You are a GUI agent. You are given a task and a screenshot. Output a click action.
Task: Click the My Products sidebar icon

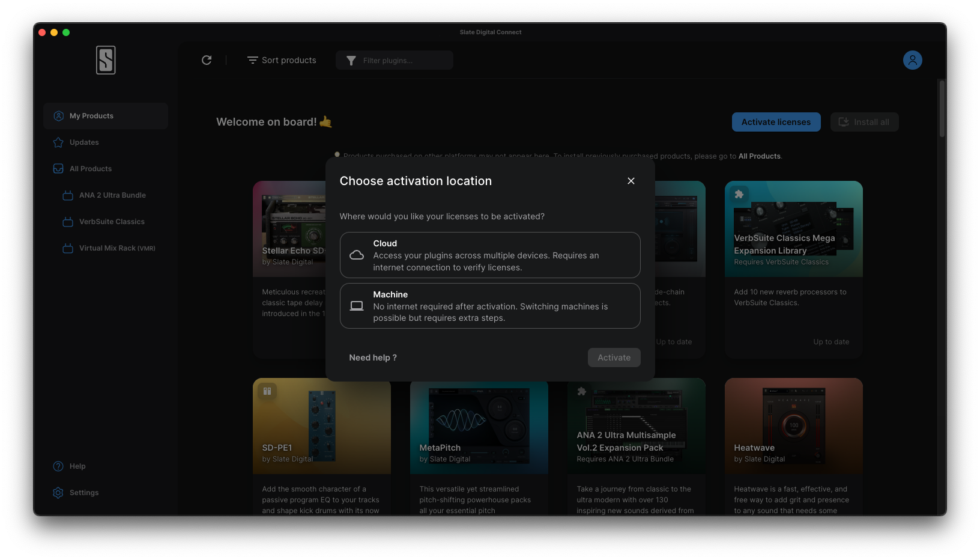point(58,116)
